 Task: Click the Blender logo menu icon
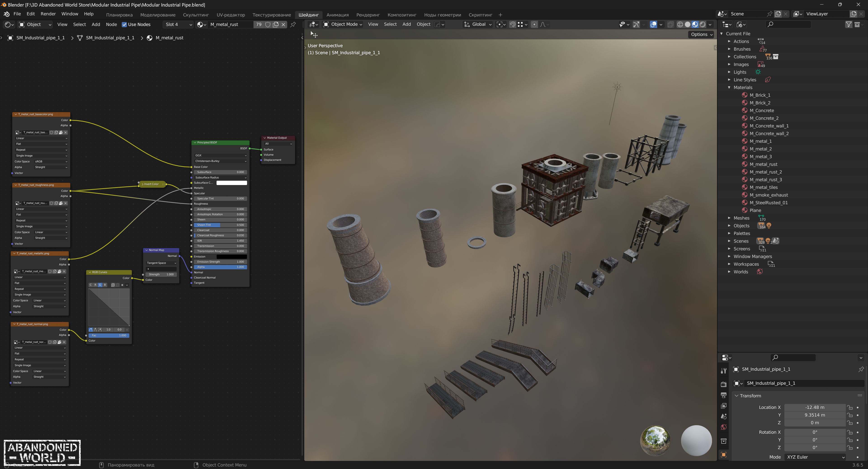pos(6,14)
